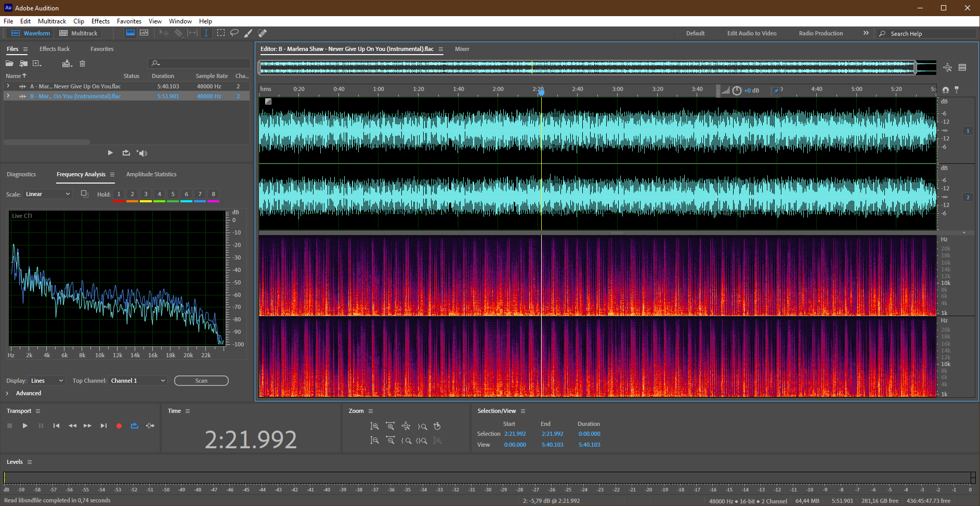Image resolution: width=980 pixels, height=506 pixels.
Task: Open the Effects menu
Action: [x=100, y=21]
